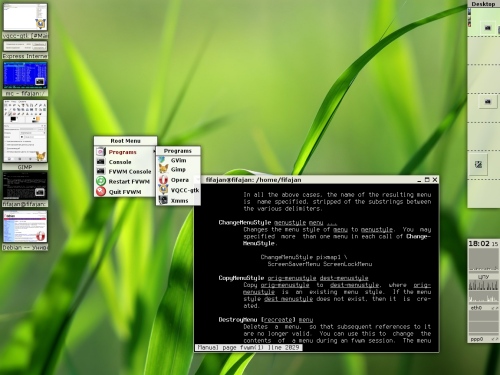Choose Quit FVWM from the Root Menu

(x=125, y=192)
